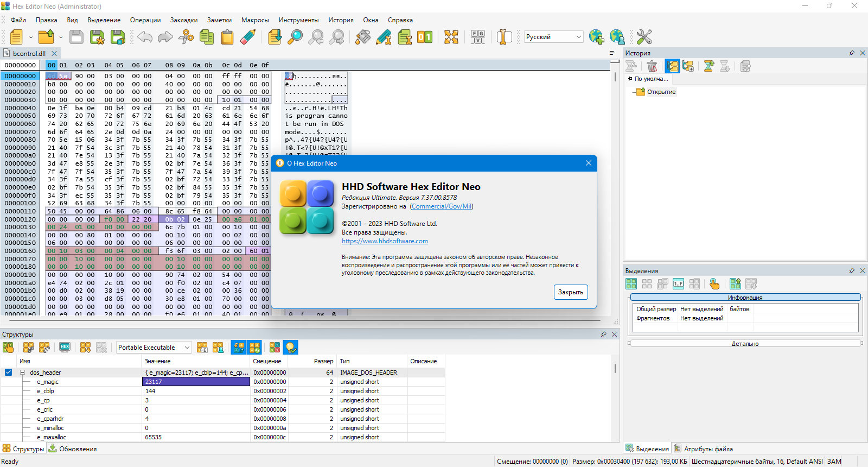Click the Cut scissors icon
The height and width of the screenshot is (467, 868).
coord(186,37)
